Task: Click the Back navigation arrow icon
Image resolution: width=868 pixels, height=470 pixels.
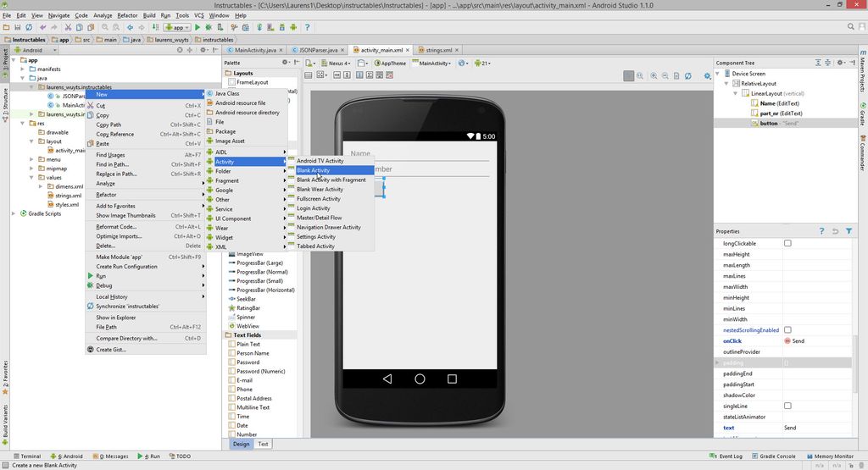Action: 130,27
